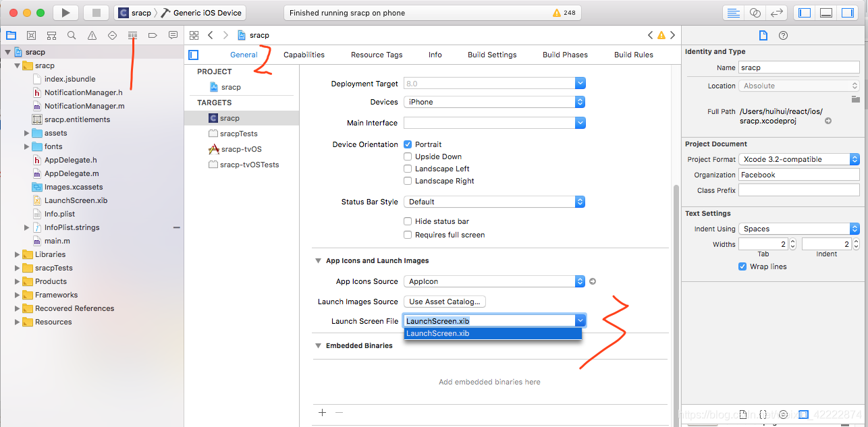Show the Version editor
Screen dimensions: 868x427
(x=777, y=13)
